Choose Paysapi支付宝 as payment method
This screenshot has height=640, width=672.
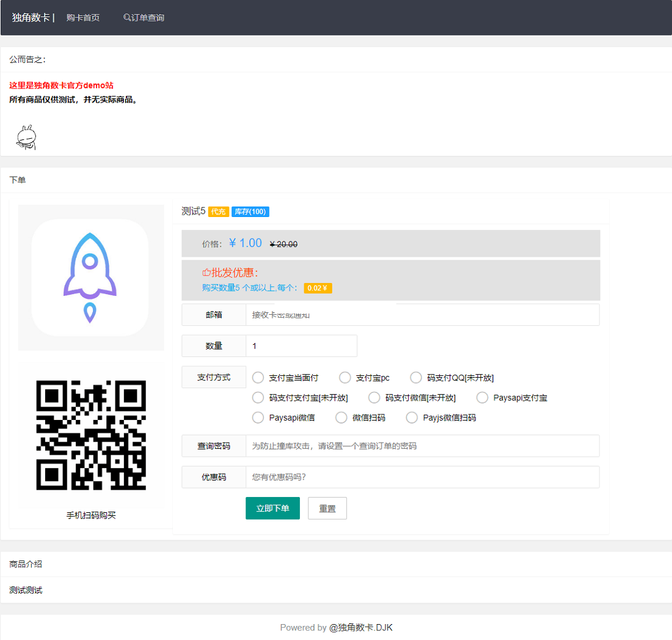(482, 397)
